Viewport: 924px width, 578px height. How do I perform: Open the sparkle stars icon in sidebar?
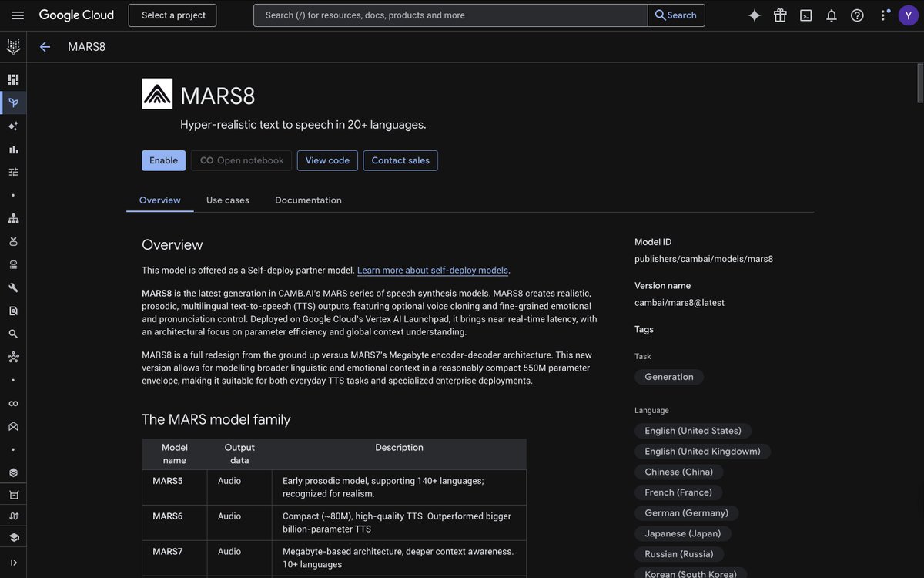[13, 126]
